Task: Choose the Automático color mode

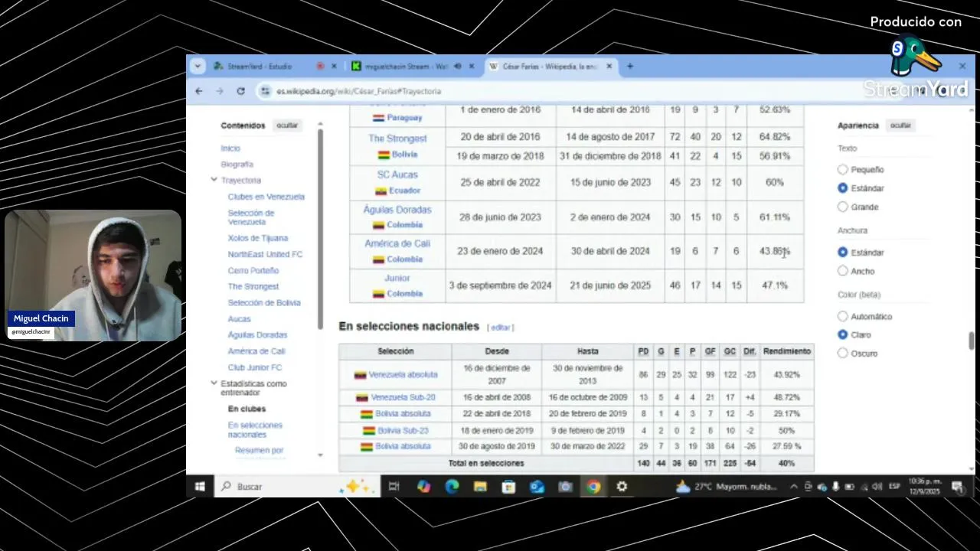Action: pos(842,316)
